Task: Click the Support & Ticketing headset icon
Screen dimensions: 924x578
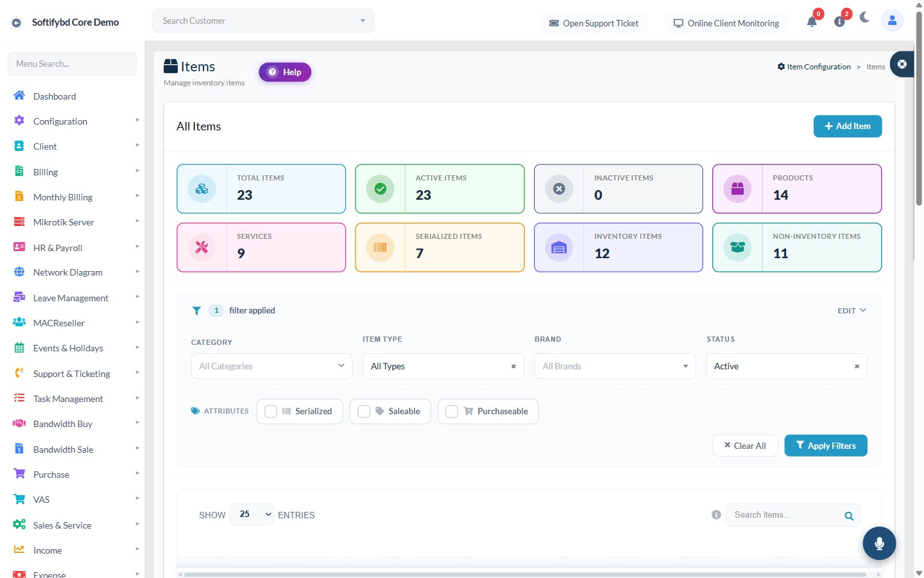Action: [19, 373]
